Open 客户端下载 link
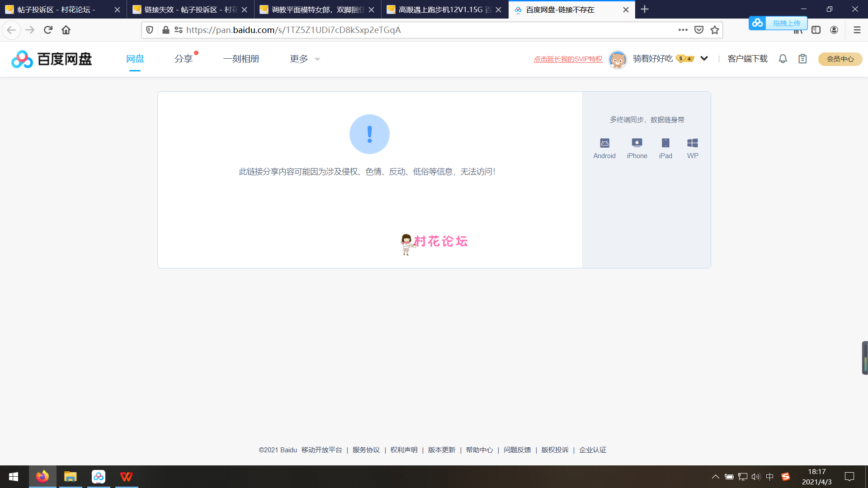Image resolution: width=868 pixels, height=488 pixels. point(747,59)
